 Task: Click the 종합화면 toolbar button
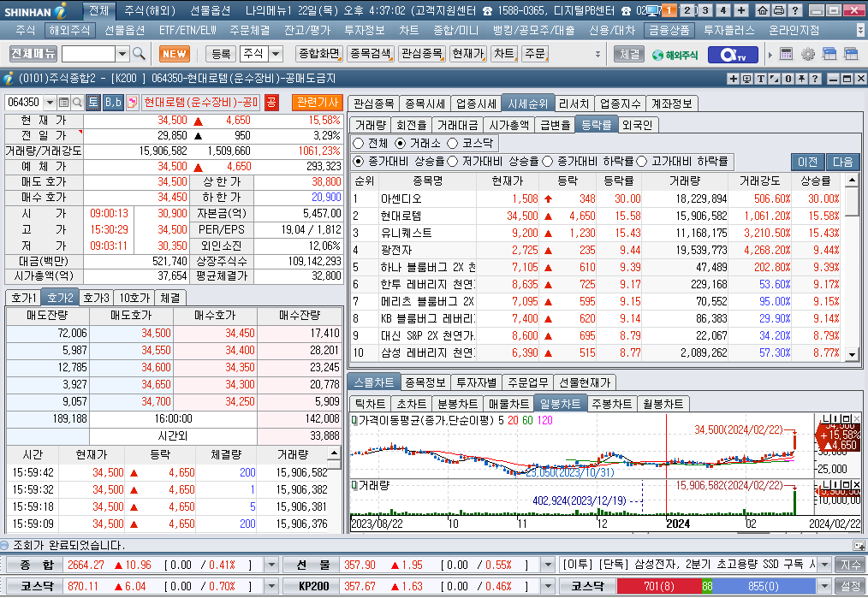point(318,54)
